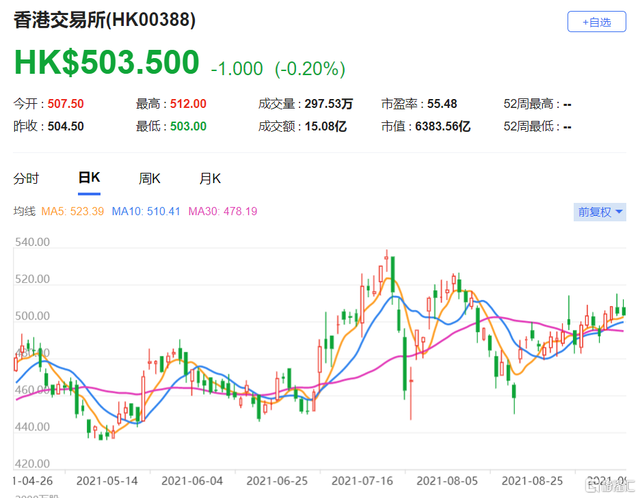Click the 540.00 y-axis label
The width and height of the screenshot is (640, 498).
(32, 242)
